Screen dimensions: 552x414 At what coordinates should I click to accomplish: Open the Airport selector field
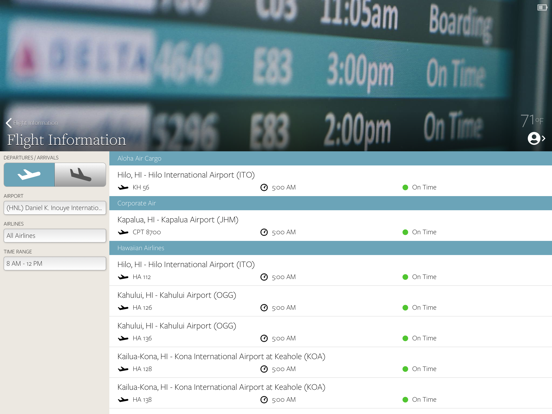55,208
